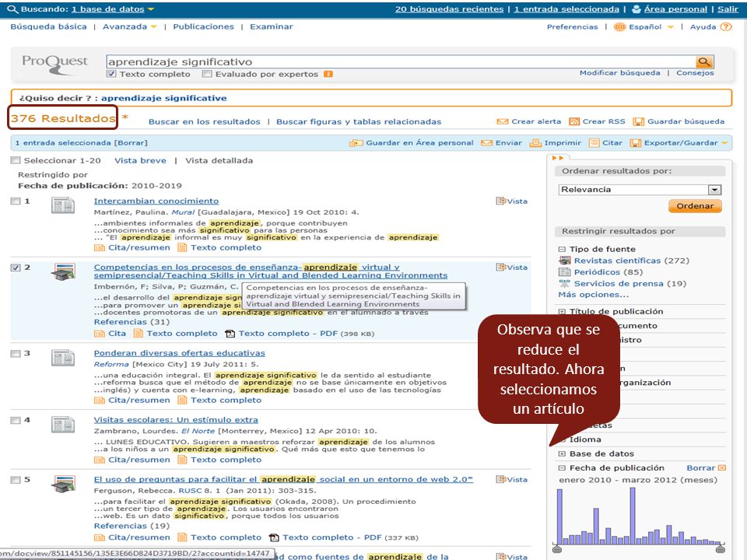
Task: Open the Español language dropdown arrow
Action: [670, 26]
